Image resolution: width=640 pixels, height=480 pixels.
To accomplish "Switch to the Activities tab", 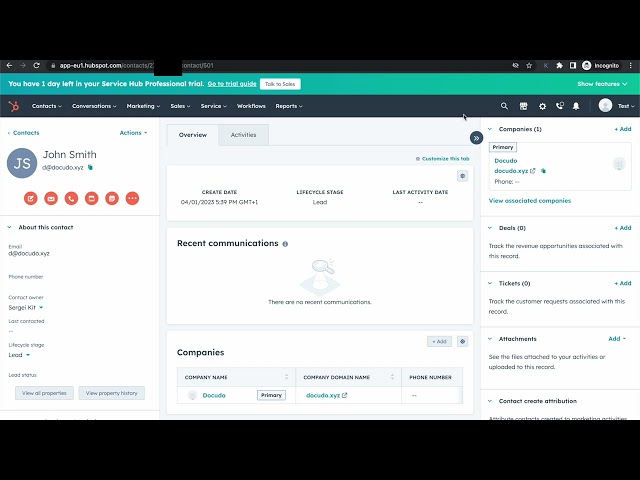I will 243,135.
